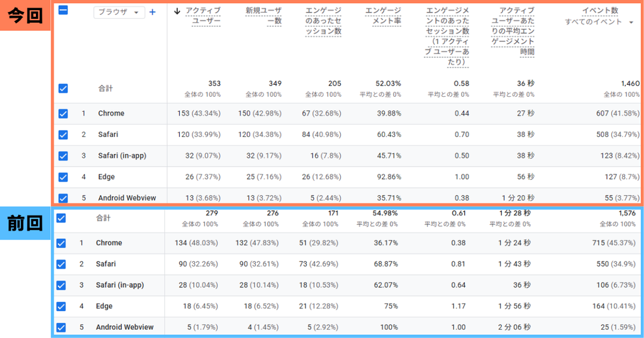
Task: Uncheck the Chrome row checkbox in 今回
Action: tap(64, 114)
